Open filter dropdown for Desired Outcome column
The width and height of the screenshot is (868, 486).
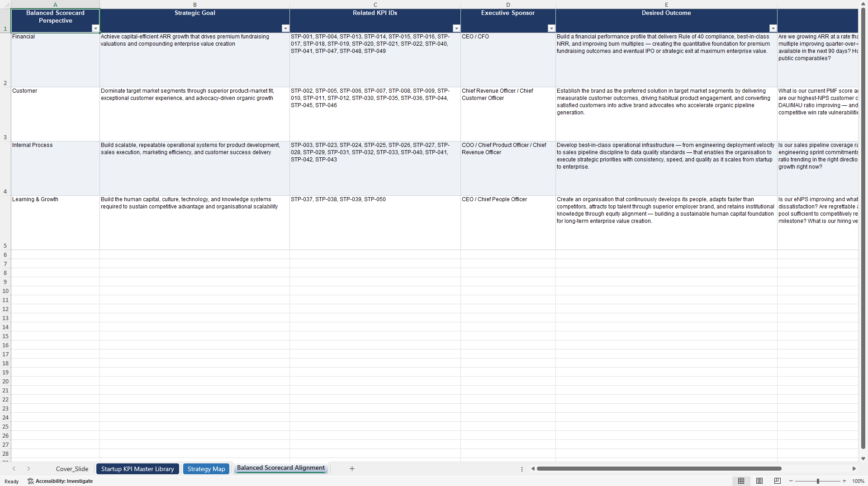pos(773,28)
